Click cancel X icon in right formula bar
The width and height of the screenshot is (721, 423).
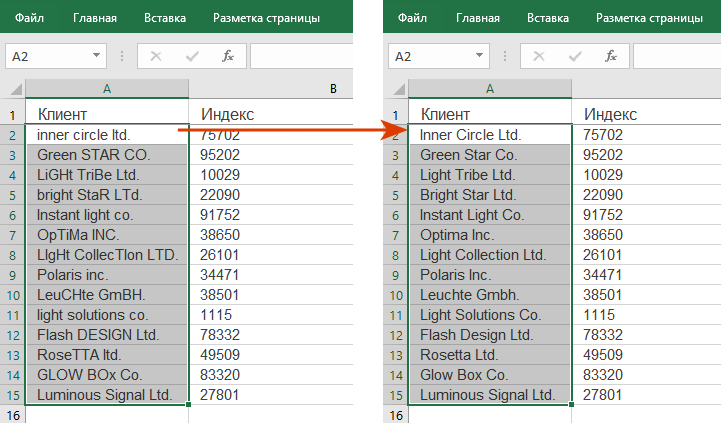pyautogui.click(x=539, y=56)
